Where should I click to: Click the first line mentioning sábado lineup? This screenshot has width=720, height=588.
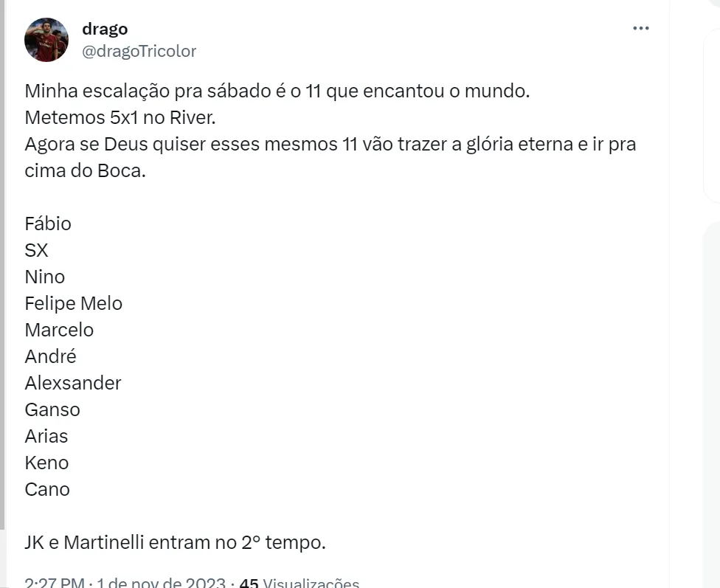277,92
